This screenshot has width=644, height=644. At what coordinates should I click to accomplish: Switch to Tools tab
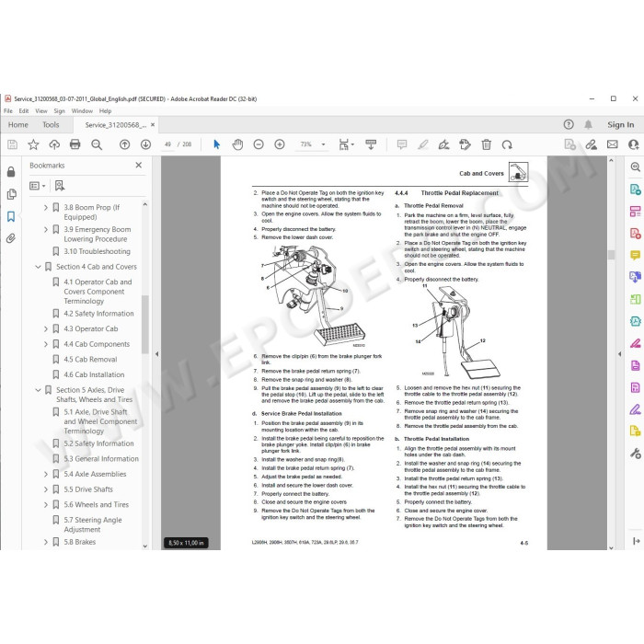51,125
